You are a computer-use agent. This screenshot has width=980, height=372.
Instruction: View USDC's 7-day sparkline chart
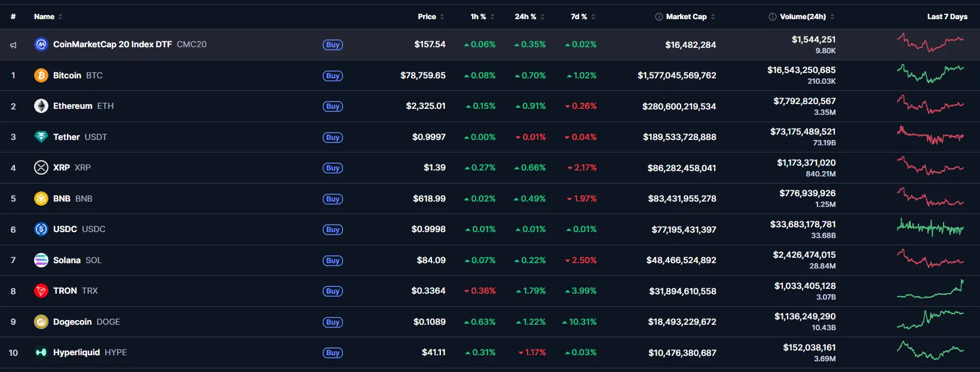(x=930, y=227)
